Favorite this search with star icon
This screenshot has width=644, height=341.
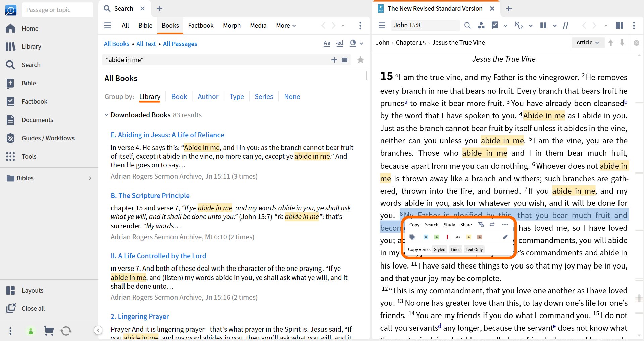point(361,60)
